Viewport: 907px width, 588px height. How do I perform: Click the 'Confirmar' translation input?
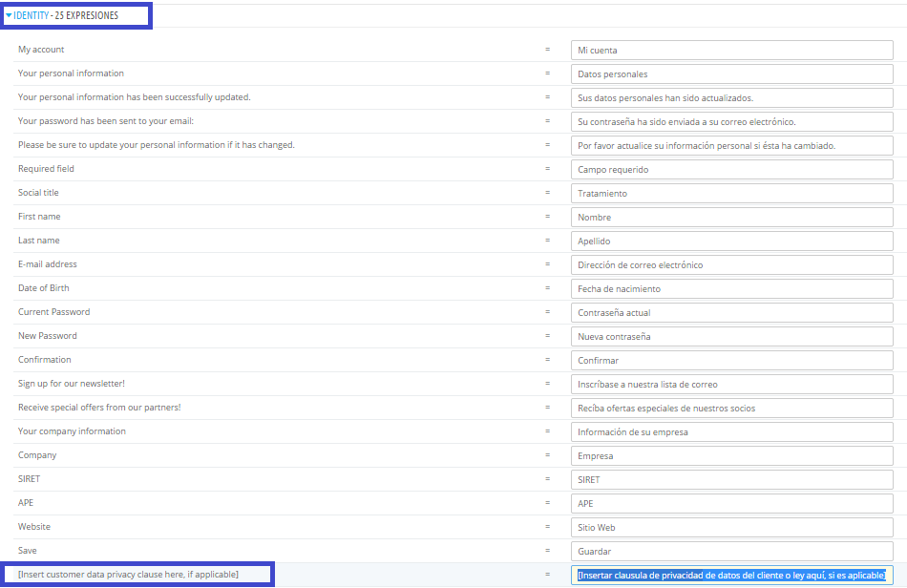pyautogui.click(x=731, y=360)
